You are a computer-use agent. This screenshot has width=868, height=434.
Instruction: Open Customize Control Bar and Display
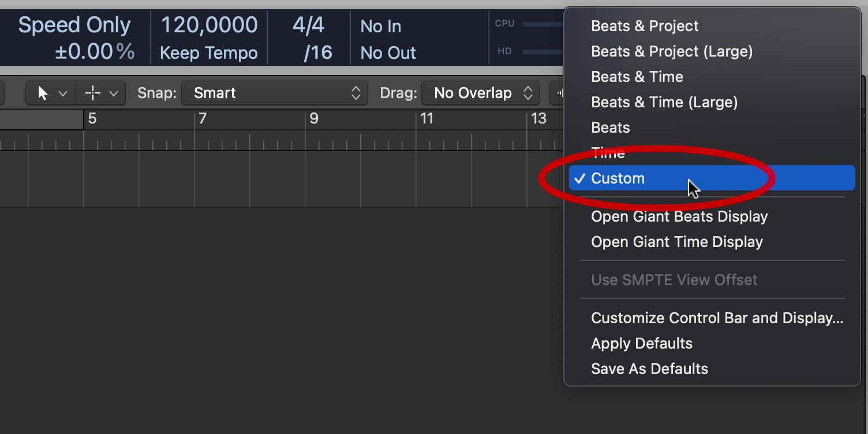717,318
